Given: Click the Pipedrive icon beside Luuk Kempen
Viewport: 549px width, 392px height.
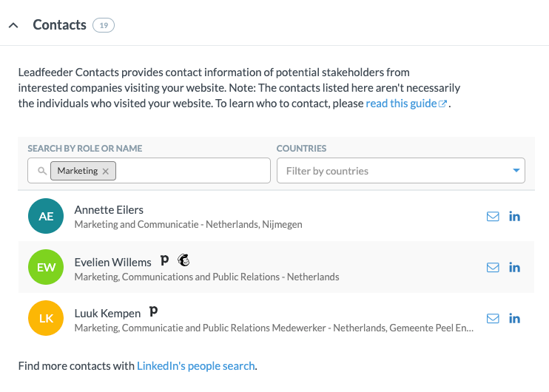Looking at the screenshot, I should [x=153, y=311].
